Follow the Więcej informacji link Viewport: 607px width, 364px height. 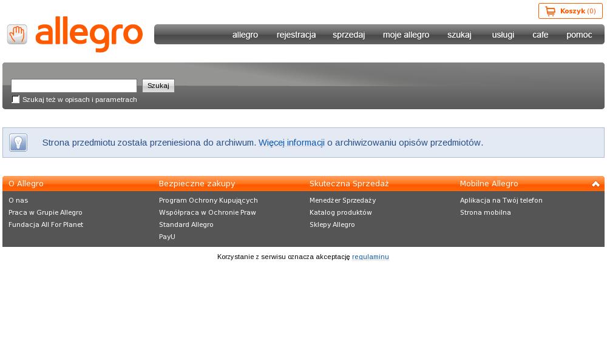tap(291, 143)
